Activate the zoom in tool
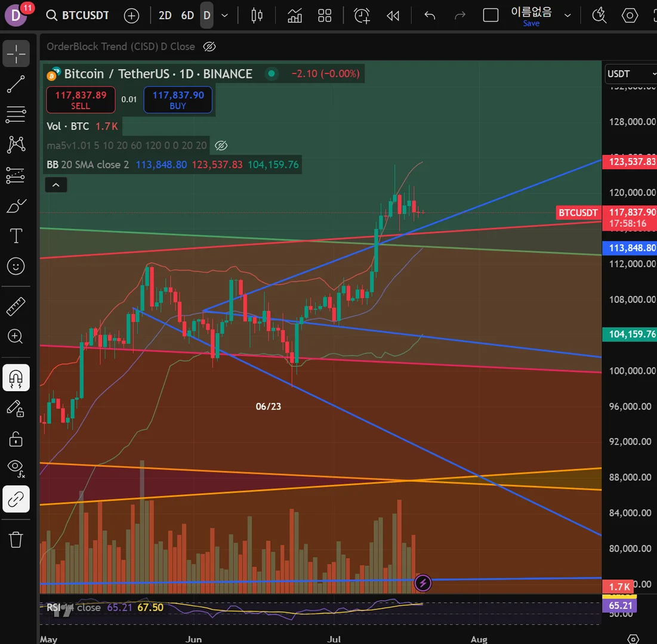This screenshot has width=657, height=644. click(16, 336)
